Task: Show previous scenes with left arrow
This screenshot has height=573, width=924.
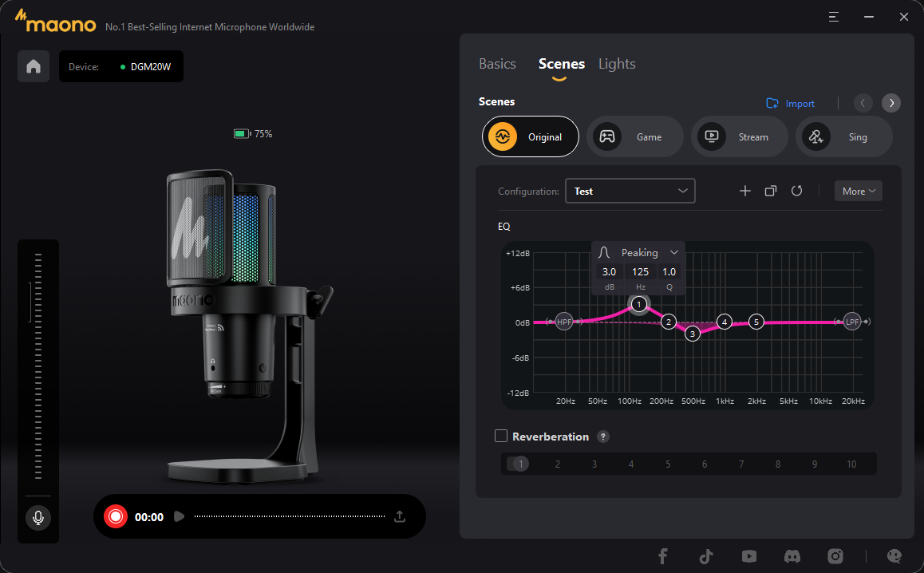Action: click(x=863, y=103)
